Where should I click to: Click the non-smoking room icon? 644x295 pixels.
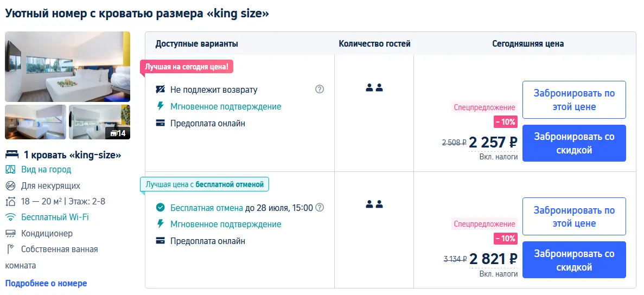(x=10, y=186)
